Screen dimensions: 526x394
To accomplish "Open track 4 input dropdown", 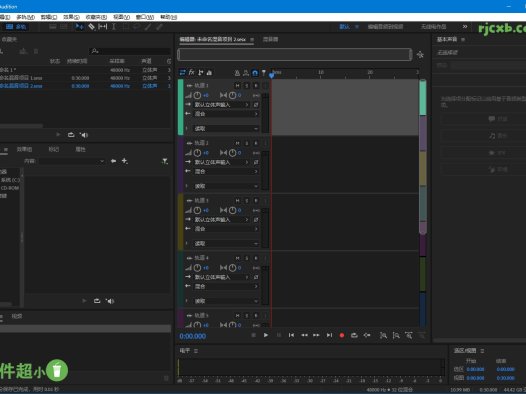I will (222, 277).
